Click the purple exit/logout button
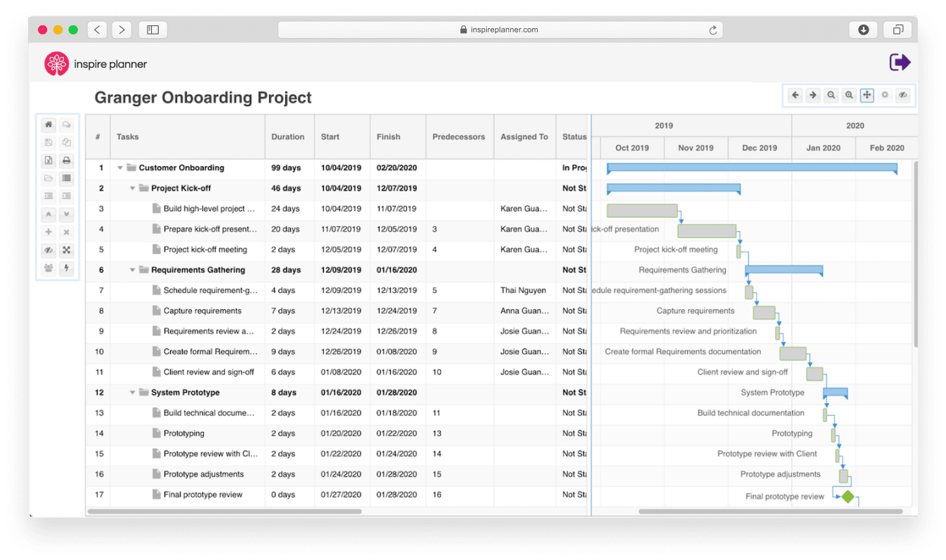The height and width of the screenshot is (560, 946). [900, 62]
